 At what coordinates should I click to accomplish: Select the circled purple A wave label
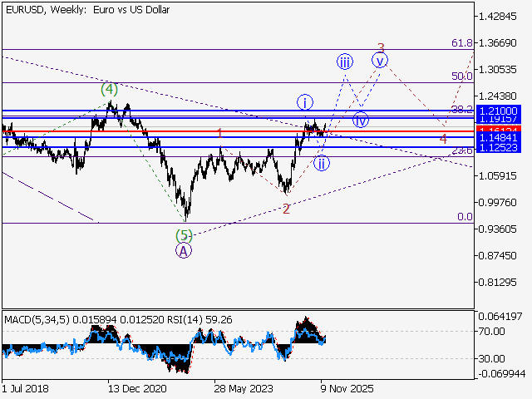click(184, 250)
